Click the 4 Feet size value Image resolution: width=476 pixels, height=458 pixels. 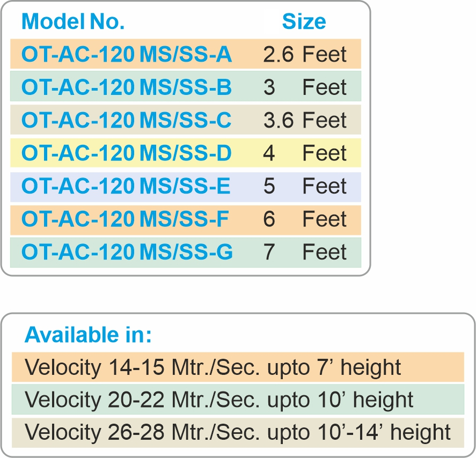coord(305,154)
